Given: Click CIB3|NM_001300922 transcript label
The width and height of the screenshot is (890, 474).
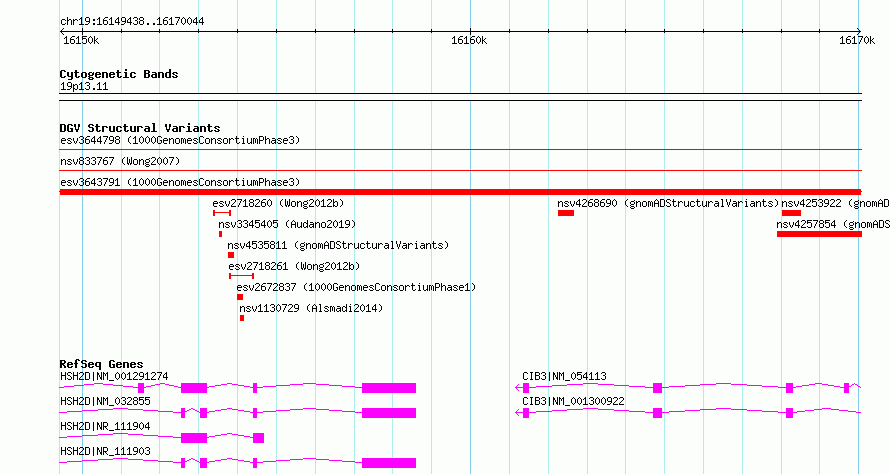Looking at the screenshot, I should coord(573,401).
